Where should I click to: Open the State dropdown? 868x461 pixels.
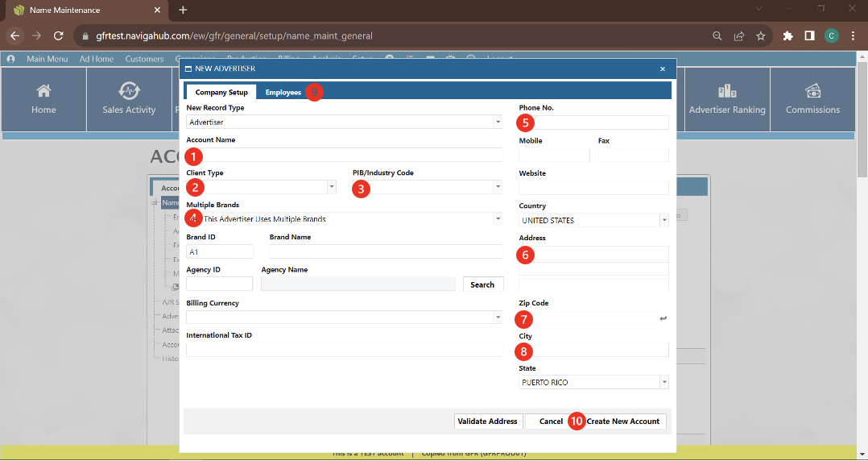coord(663,382)
